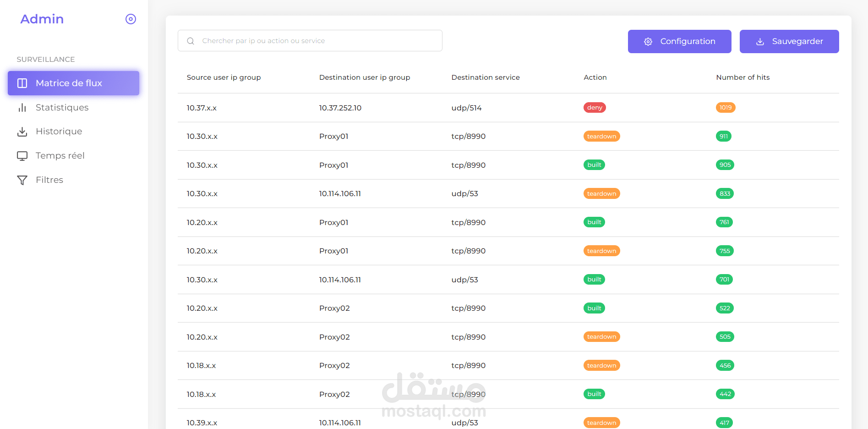Click the built badge in the 10.30.x.x Proxy01 row
The height and width of the screenshot is (429, 868).
594,165
